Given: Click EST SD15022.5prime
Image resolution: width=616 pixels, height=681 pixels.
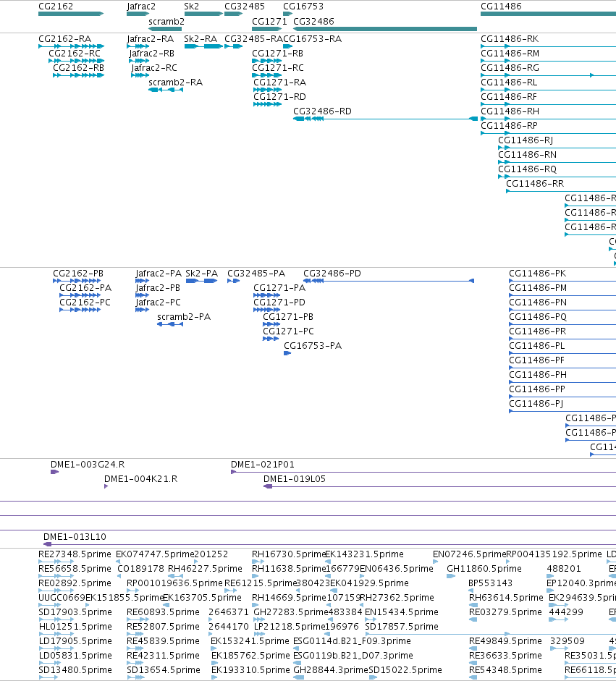Looking at the screenshot, I should tap(405, 669).
